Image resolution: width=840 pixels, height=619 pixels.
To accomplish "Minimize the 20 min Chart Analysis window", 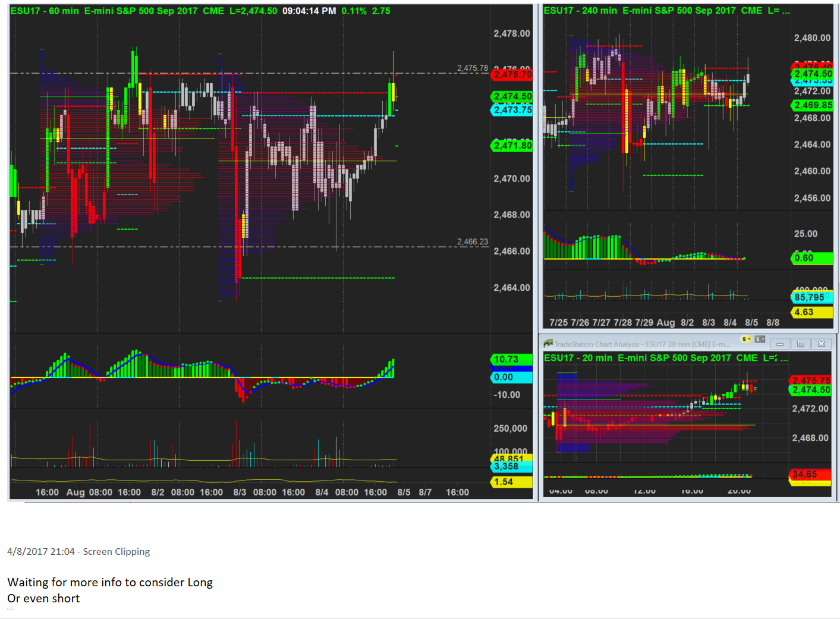I will point(780,344).
